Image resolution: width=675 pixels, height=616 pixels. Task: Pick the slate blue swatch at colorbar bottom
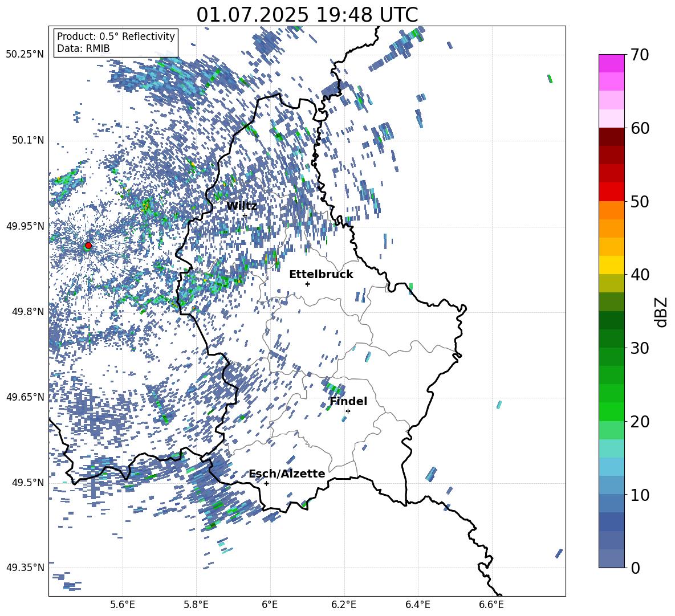tap(611, 559)
